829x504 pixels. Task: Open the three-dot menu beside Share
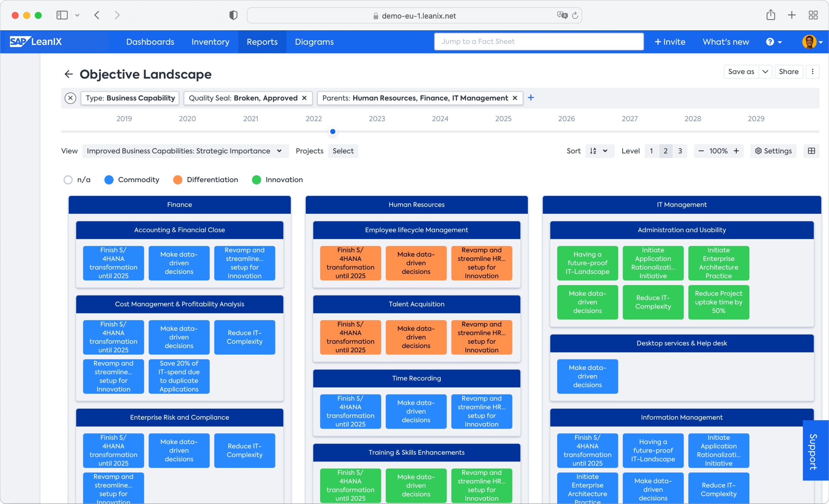click(x=813, y=71)
